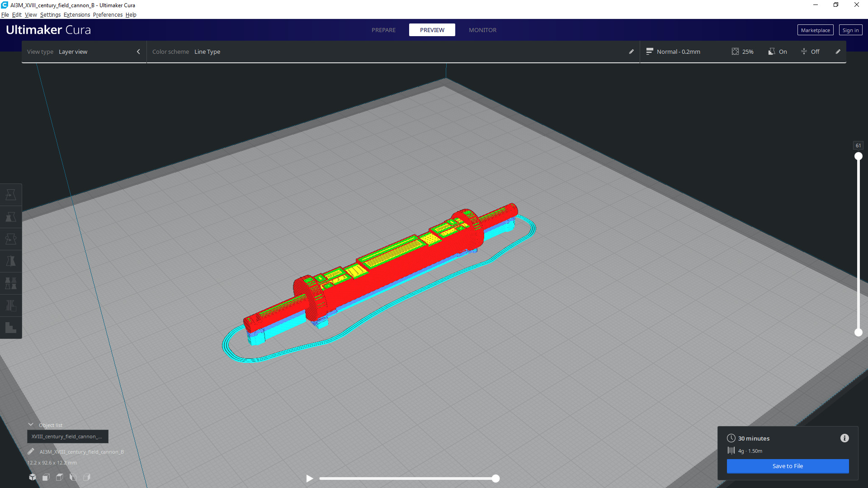Open the Per Model Settings tool
This screenshot has width=868, height=488.
tap(11, 283)
